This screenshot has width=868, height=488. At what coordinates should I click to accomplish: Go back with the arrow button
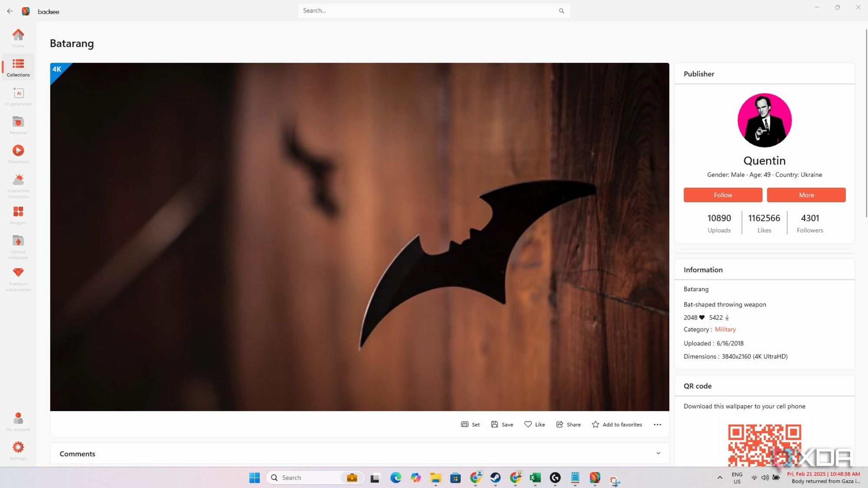(10, 11)
